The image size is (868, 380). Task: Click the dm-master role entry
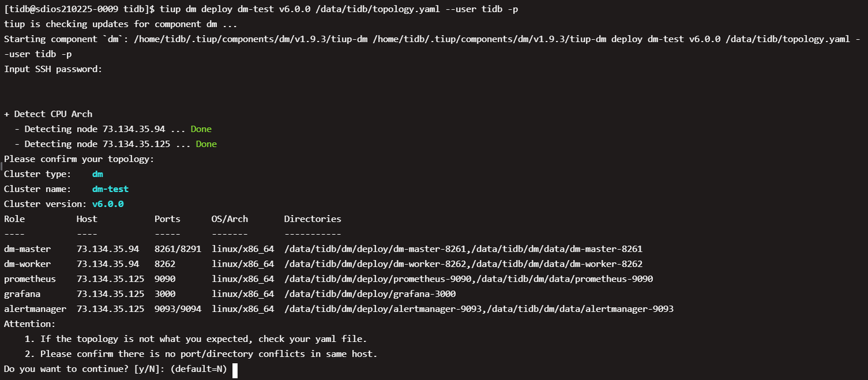coord(27,249)
